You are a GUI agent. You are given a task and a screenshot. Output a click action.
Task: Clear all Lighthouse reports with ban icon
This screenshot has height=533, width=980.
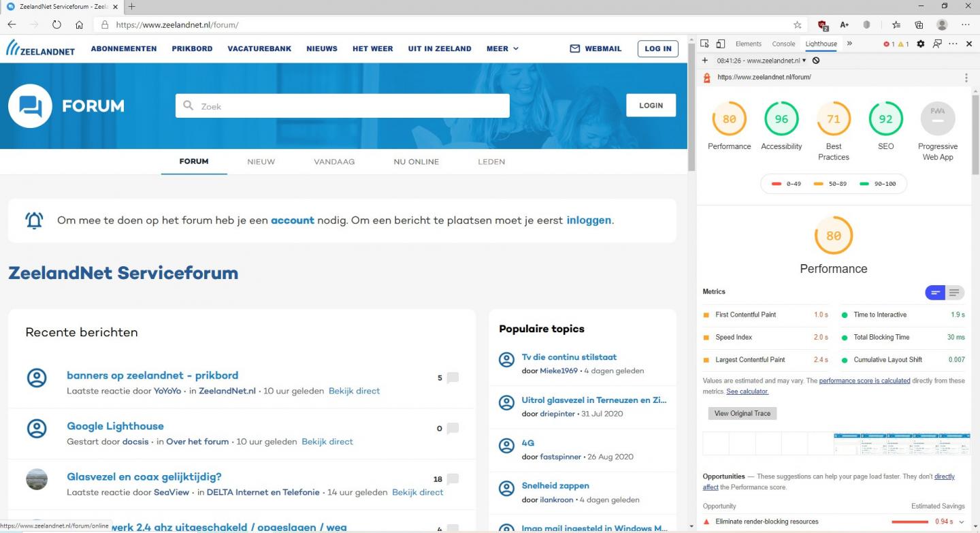pos(816,61)
